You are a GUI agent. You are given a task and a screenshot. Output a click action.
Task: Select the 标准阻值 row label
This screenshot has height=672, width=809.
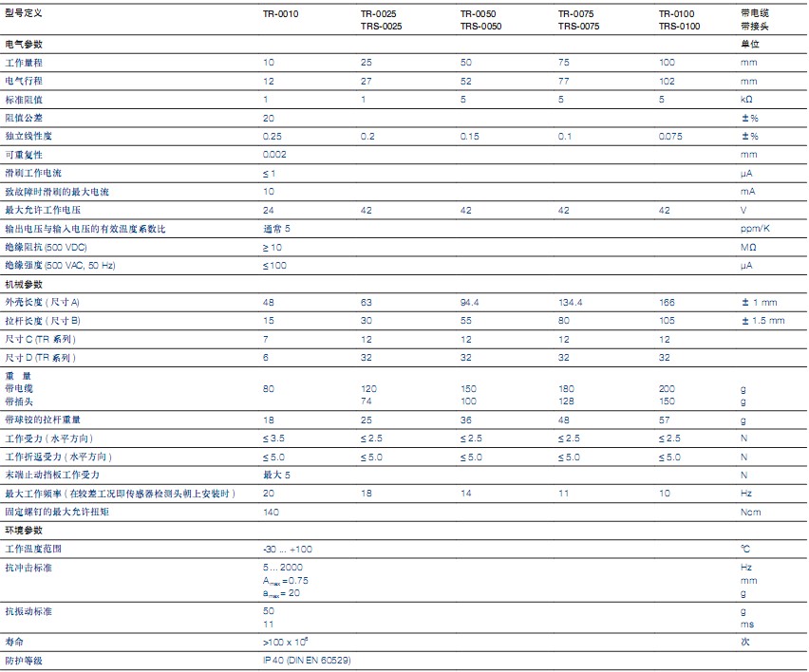pyautogui.click(x=24, y=100)
